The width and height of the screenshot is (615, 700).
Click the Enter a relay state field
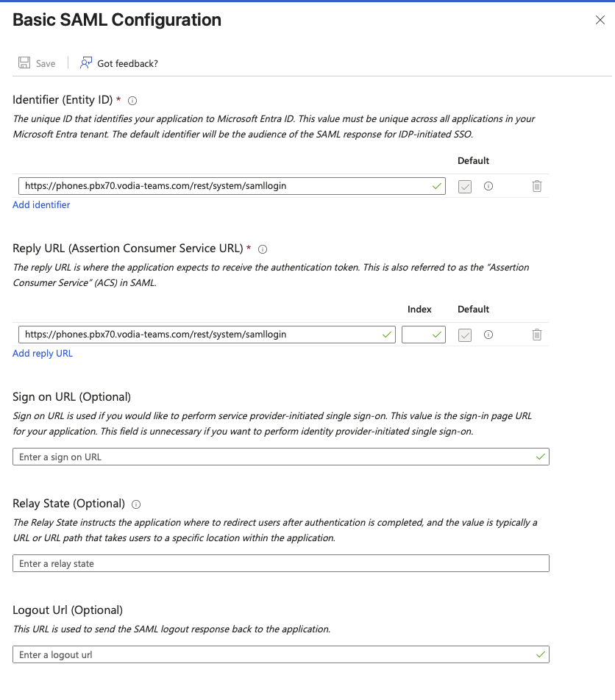click(x=281, y=563)
